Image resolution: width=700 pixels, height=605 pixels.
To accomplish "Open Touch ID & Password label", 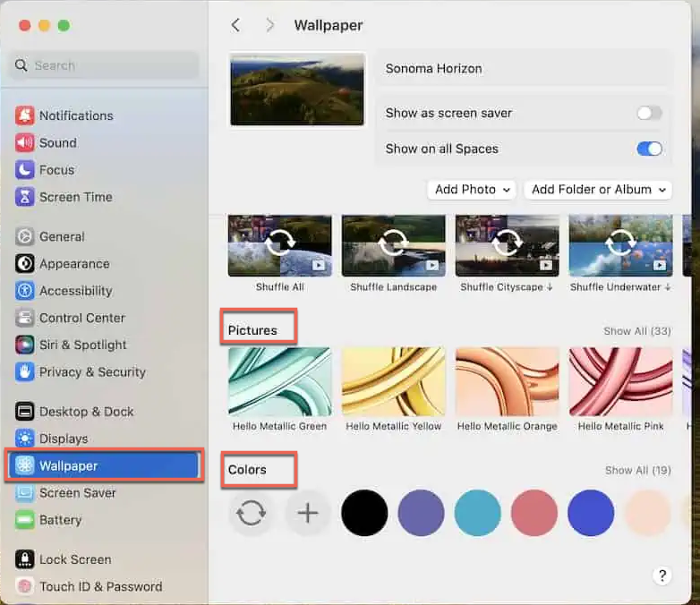I will [101, 586].
